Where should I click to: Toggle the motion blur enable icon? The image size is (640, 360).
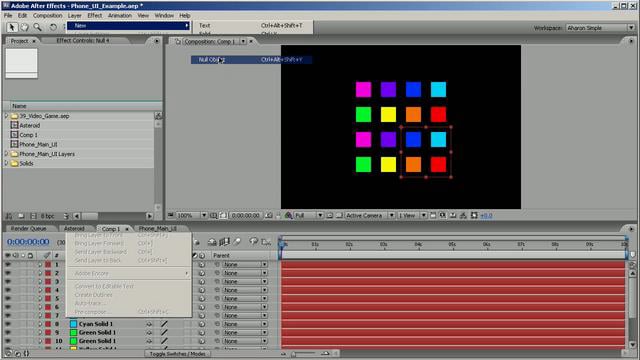coord(237,242)
